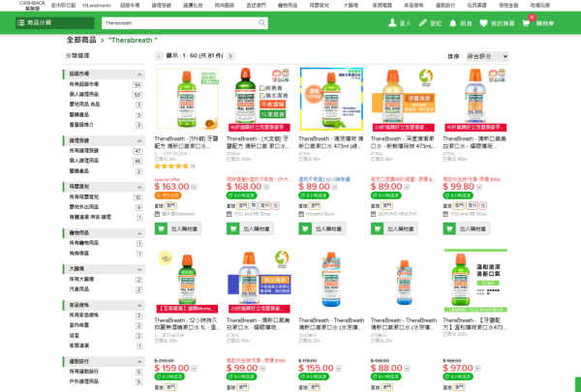Open the $155.00 blue bottle product image
The width and height of the screenshot is (581, 392).
(331, 280)
